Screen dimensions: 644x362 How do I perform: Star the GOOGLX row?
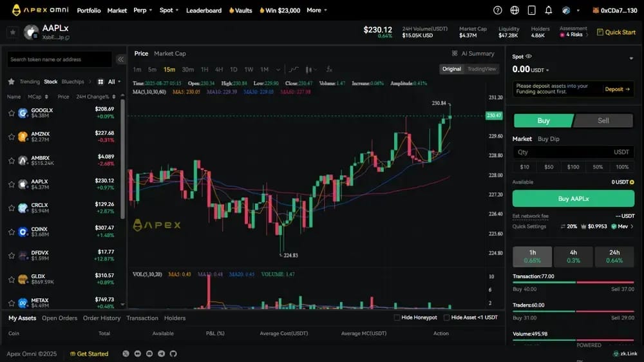[x=12, y=113]
